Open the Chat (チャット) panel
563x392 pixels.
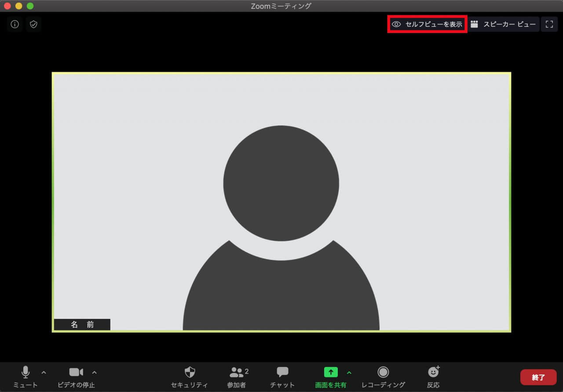pos(282,377)
